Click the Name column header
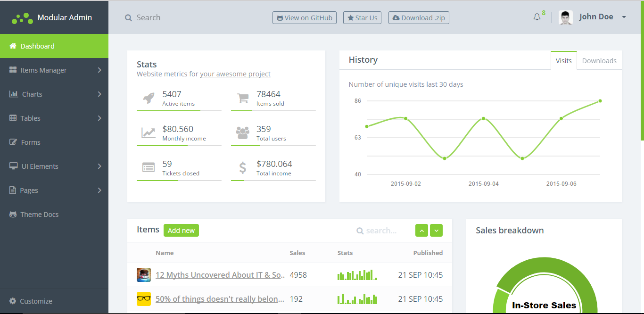 pos(165,253)
